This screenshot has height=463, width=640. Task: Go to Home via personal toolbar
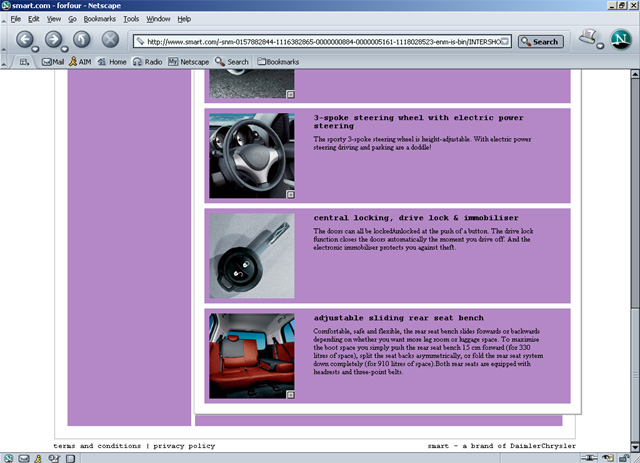click(112, 62)
